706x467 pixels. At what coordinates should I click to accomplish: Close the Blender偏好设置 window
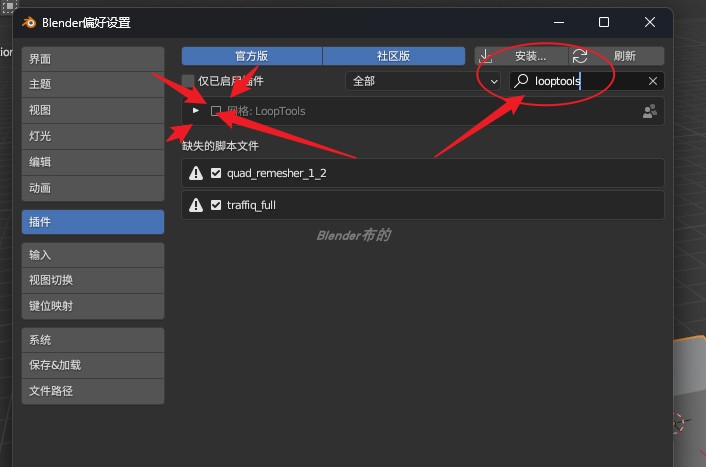650,22
